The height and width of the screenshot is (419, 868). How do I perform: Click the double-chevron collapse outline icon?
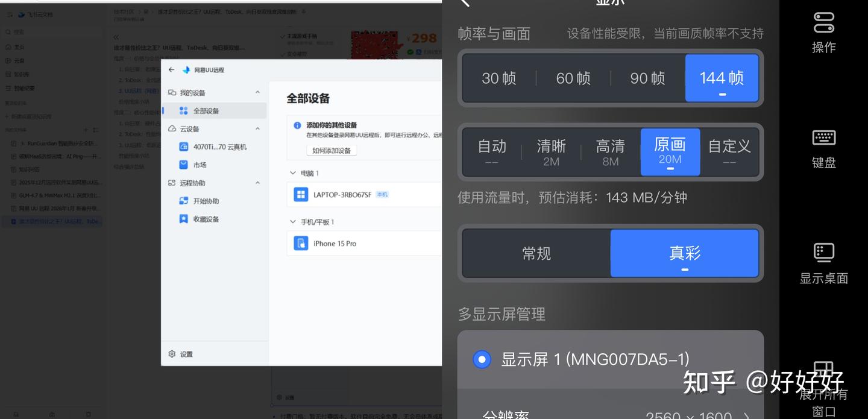[x=116, y=37]
